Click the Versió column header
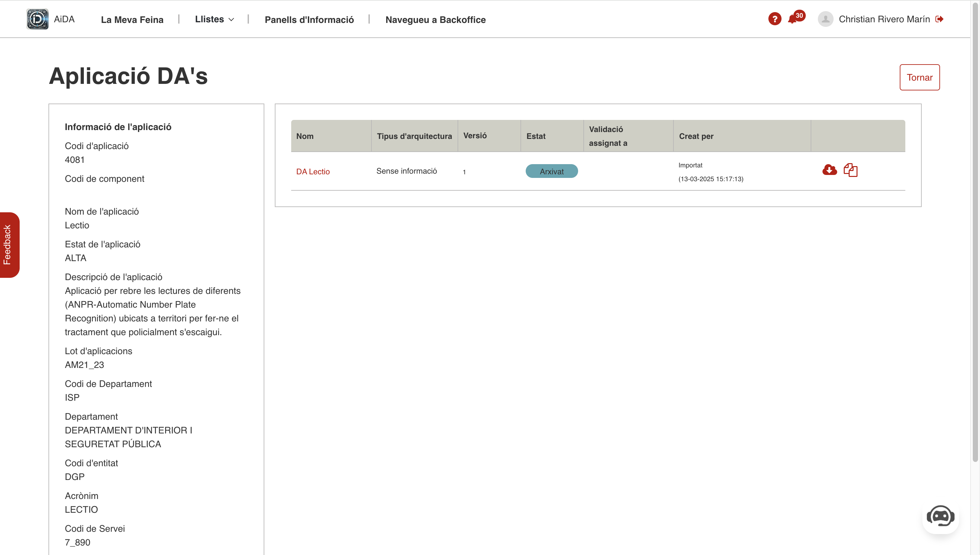 tap(475, 136)
